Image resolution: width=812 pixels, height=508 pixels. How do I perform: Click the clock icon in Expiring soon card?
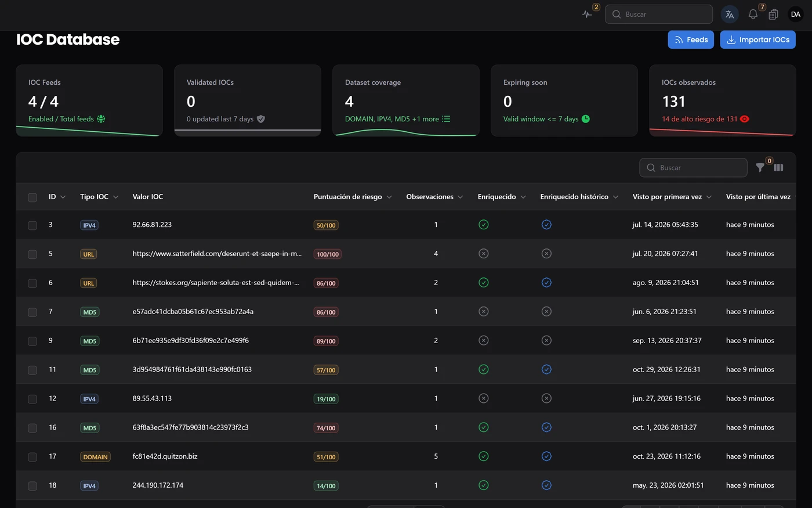pyautogui.click(x=586, y=119)
